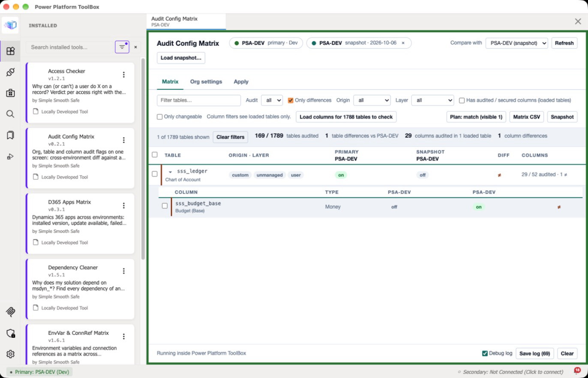Viewport: 588px width, 378px height.
Task: Open the settings gear in the sidebar
Action: [x=10, y=354]
